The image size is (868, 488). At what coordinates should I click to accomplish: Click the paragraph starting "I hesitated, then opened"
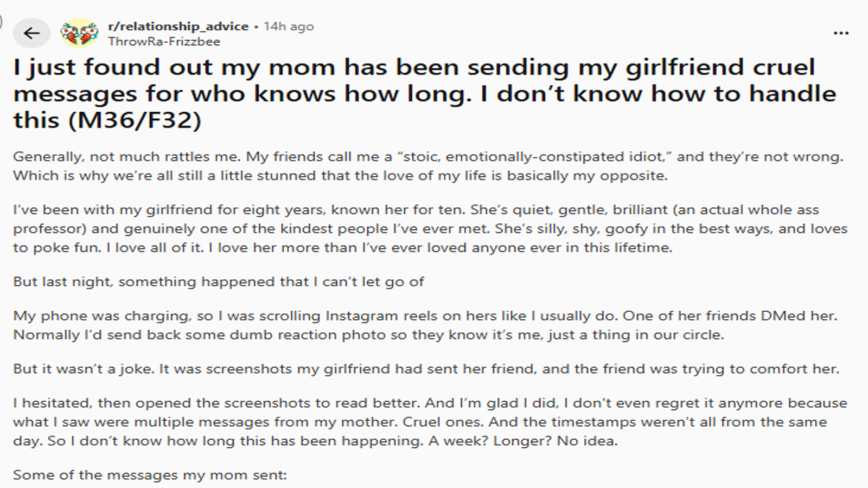click(x=430, y=421)
